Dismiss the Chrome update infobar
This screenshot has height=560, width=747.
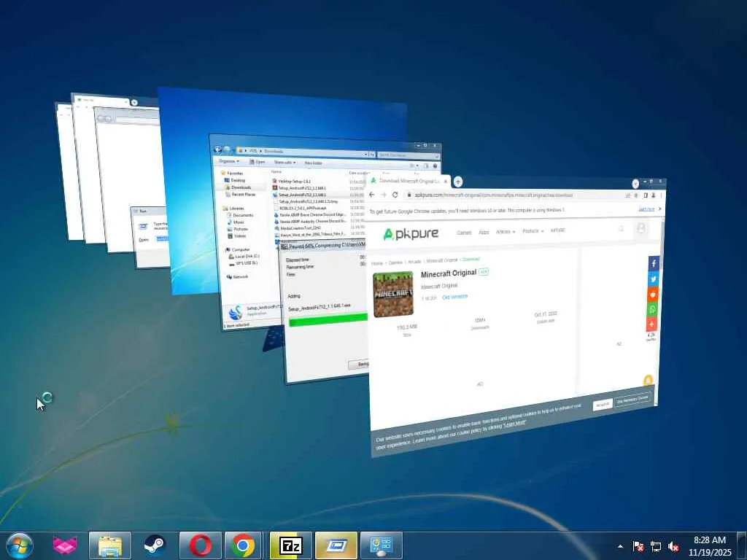coord(659,209)
